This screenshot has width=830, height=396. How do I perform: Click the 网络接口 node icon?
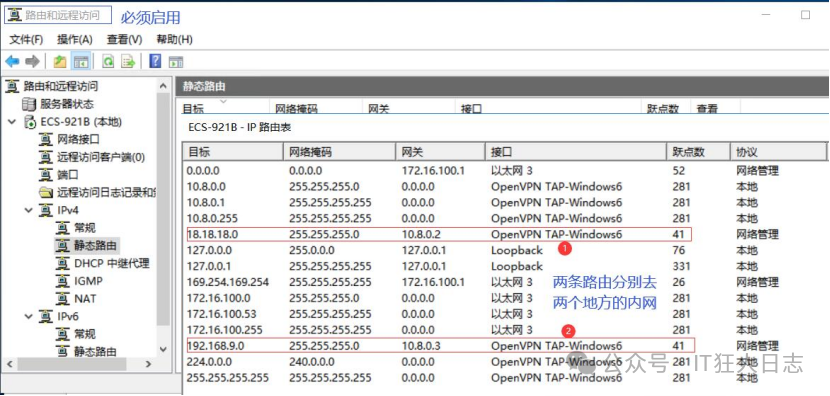click(x=46, y=140)
